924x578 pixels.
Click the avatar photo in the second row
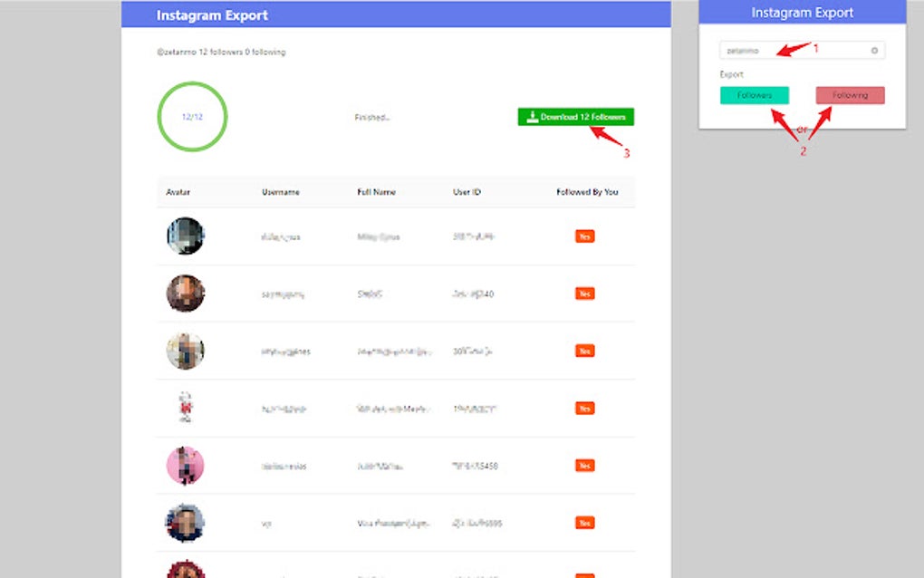[185, 293]
